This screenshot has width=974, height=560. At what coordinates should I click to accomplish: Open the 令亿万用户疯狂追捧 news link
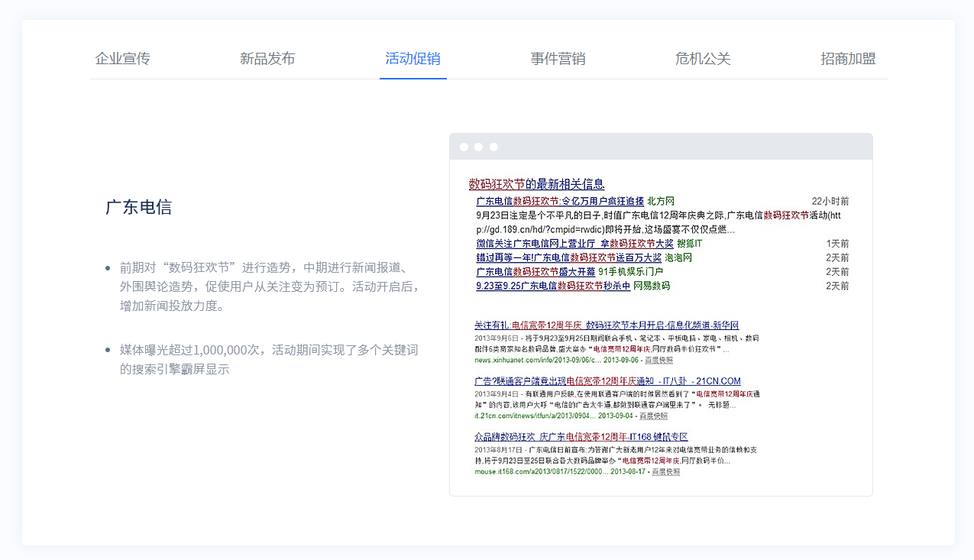[560, 202]
